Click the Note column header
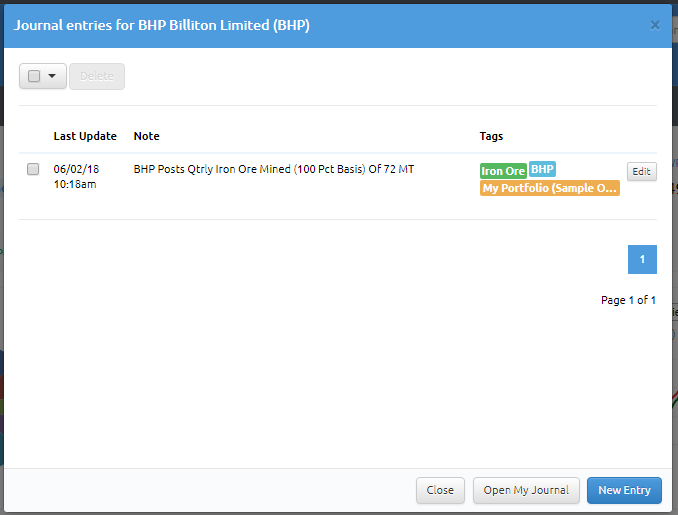The width and height of the screenshot is (678, 515). [x=147, y=136]
